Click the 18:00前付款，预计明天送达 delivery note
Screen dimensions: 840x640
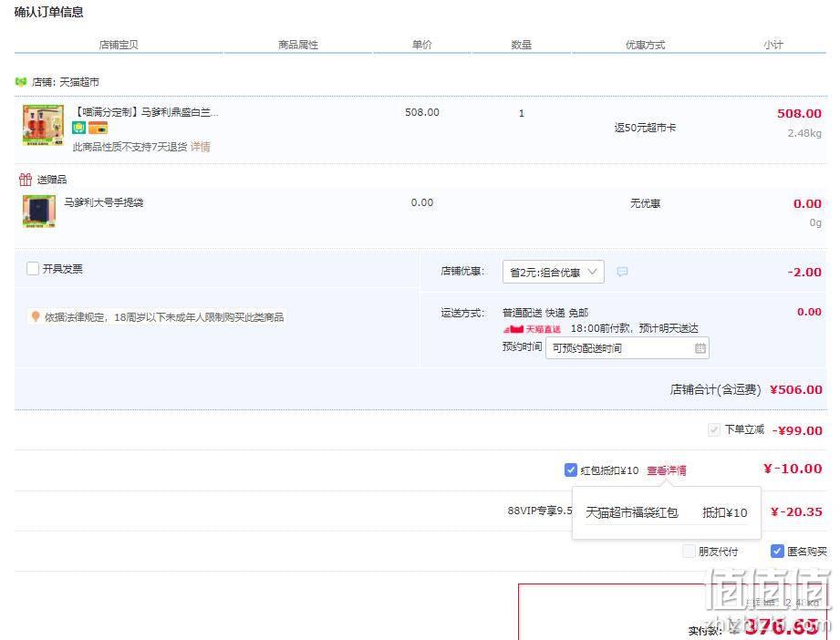click(634, 328)
